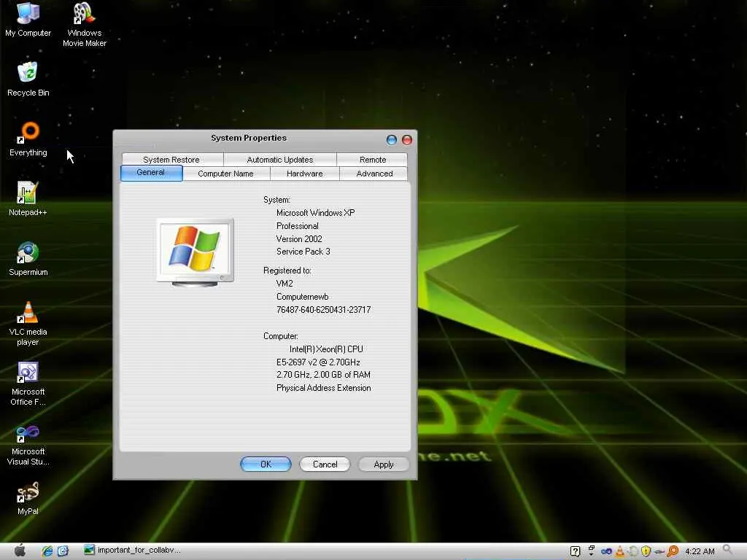747x560 pixels.
Task: Click the gray round tray icon beside VLC
Action: click(x=633, y=551)
